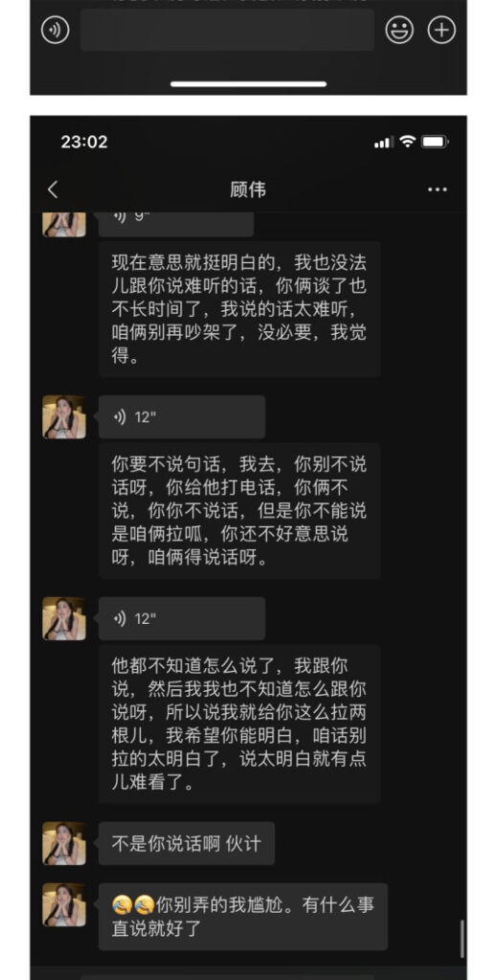Select the "不是你说话啊 伙计" message bubble
The height and width of the screenshot is (980, 497).
click(187, 843)
